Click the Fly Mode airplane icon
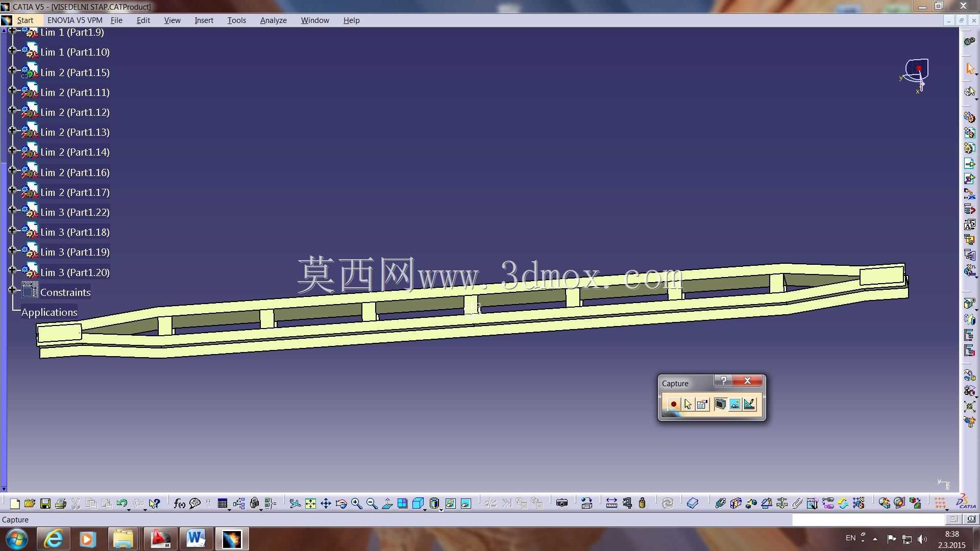980x551 pixels. point(295,504)
